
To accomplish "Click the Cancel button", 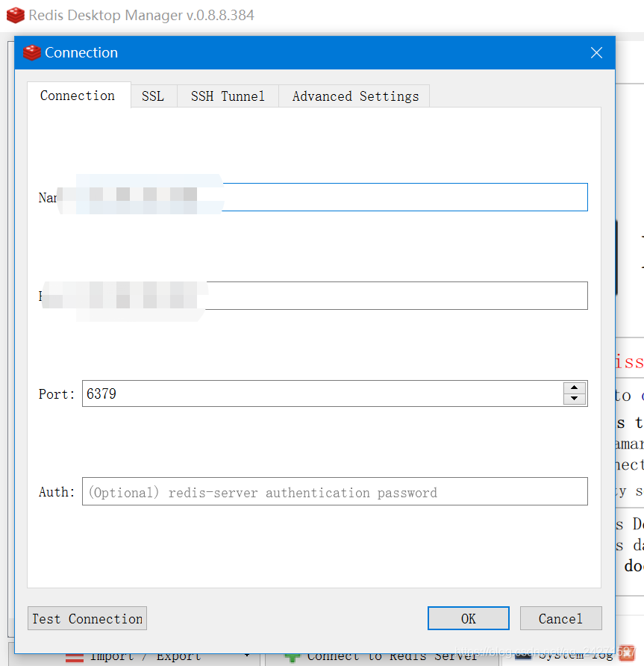I will [x=560, y=618].
